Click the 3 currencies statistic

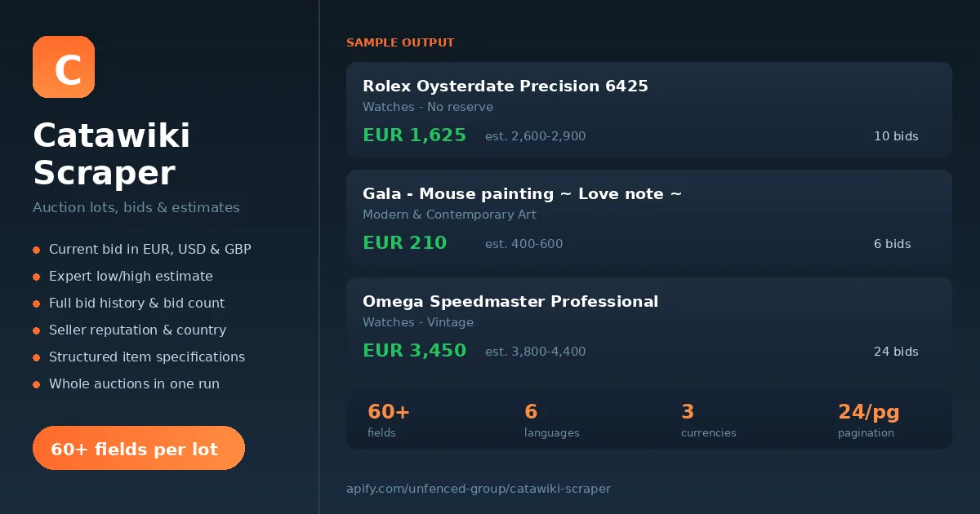[709, 420]
